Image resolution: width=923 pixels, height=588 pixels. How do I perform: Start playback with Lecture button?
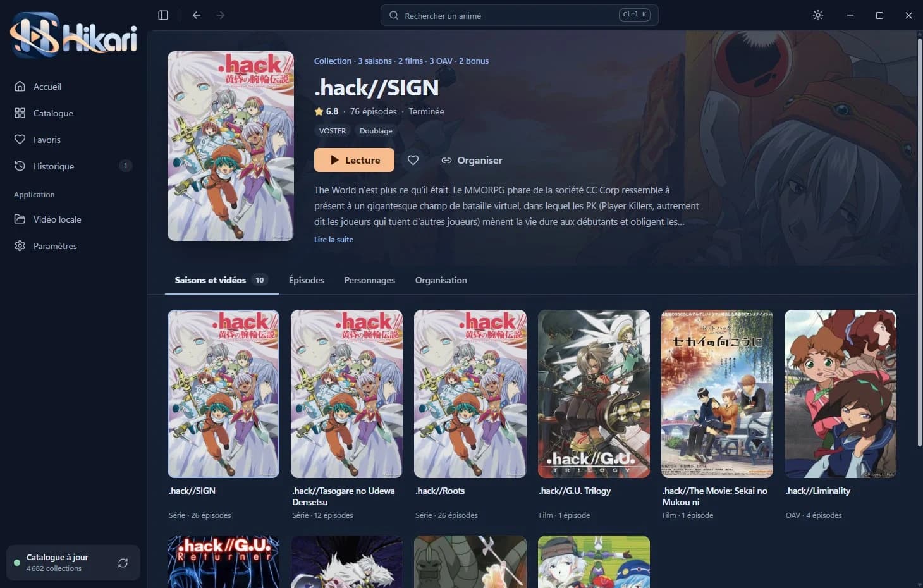[354, 160]
